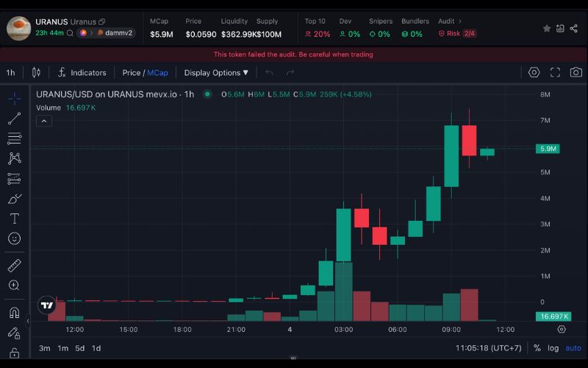The image size is (588, 368).
Task: Select the ruler measure tool
Action: (14, 266)
